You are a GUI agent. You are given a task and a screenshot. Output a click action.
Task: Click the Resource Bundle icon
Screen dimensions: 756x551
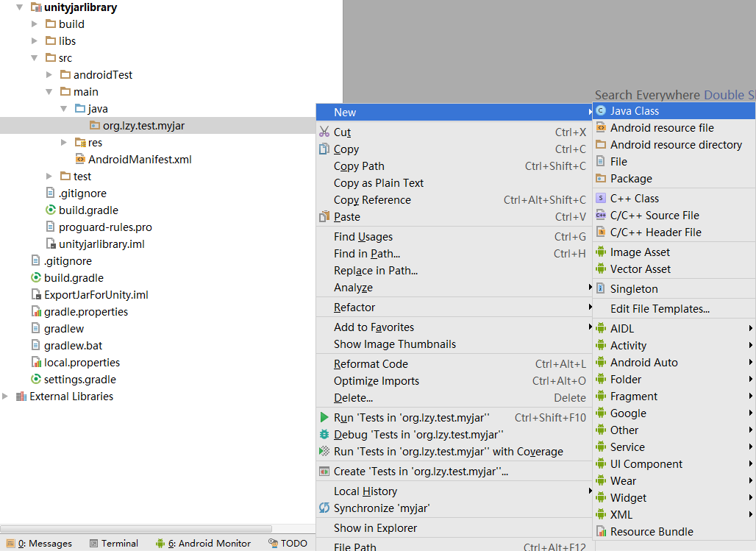[x=602, y=532]
